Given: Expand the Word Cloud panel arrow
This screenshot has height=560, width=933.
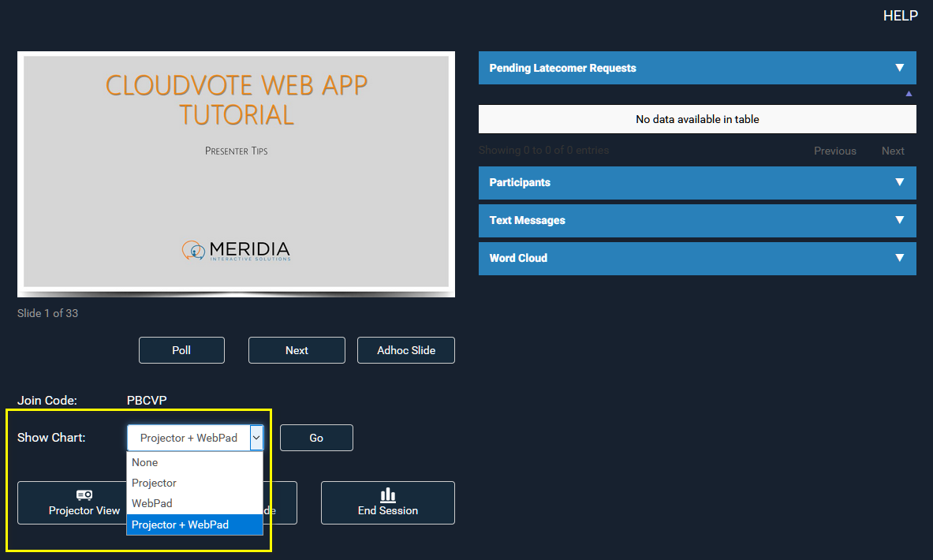Looking at the screenshot, I should [x=900, y=258].
